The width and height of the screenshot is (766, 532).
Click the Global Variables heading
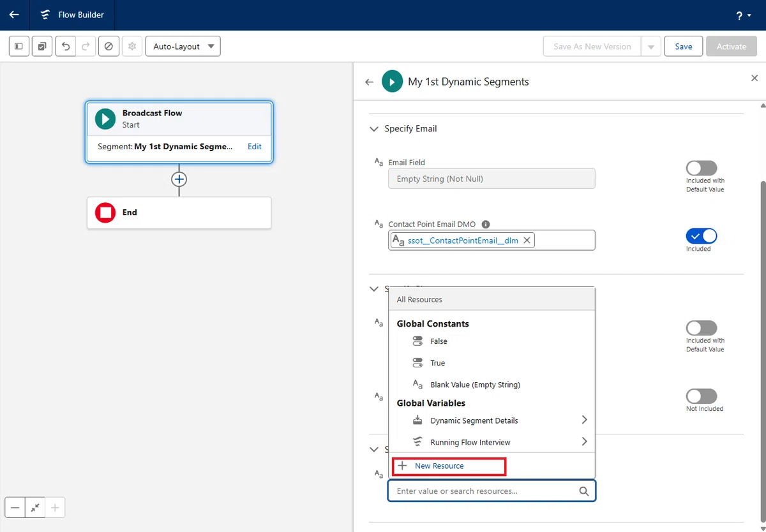click(x=431, y=403)
